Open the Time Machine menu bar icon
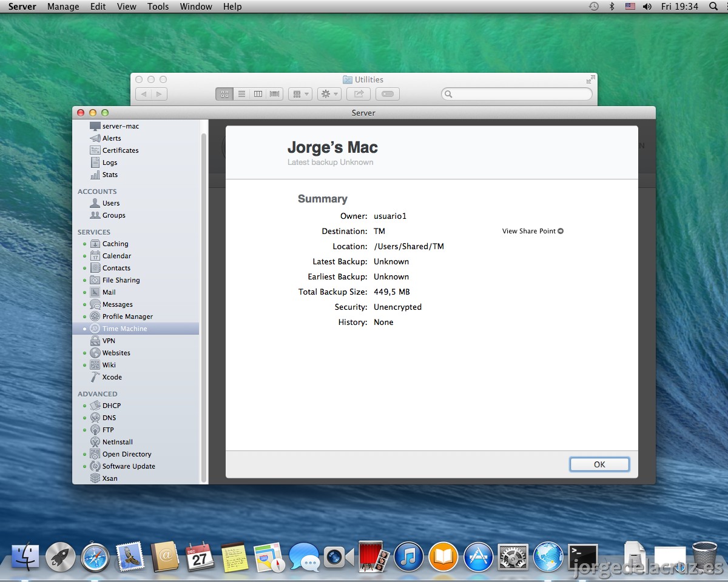Screen dimensions: 728x582 tap(593, 7)
